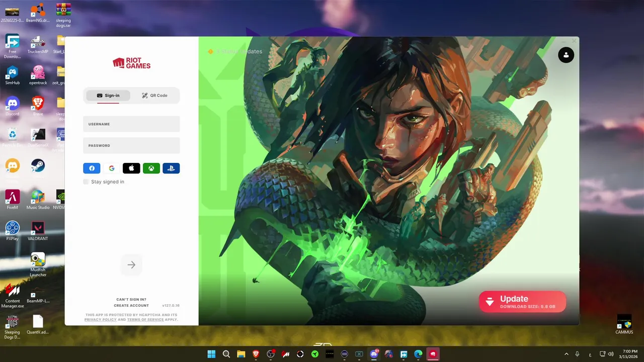This screenshot has height=362, width=644.
Task: Open the opentrack desktop shortcut
Action: click(38, 75)
